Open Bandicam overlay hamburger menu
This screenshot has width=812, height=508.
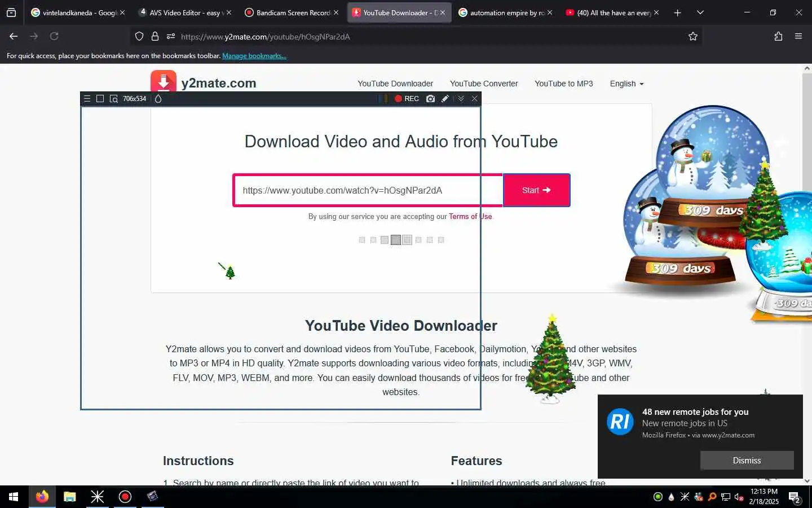coord(87,99)
